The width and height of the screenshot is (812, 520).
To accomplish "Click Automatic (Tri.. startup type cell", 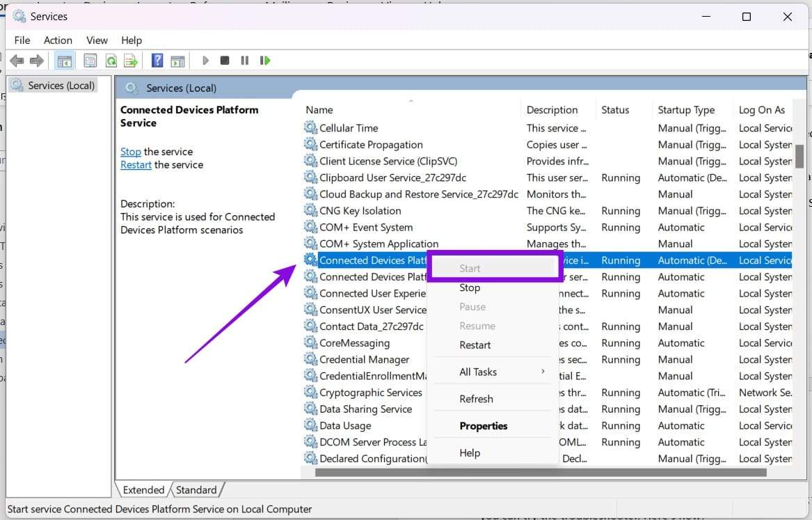I will tap(692, 393).
